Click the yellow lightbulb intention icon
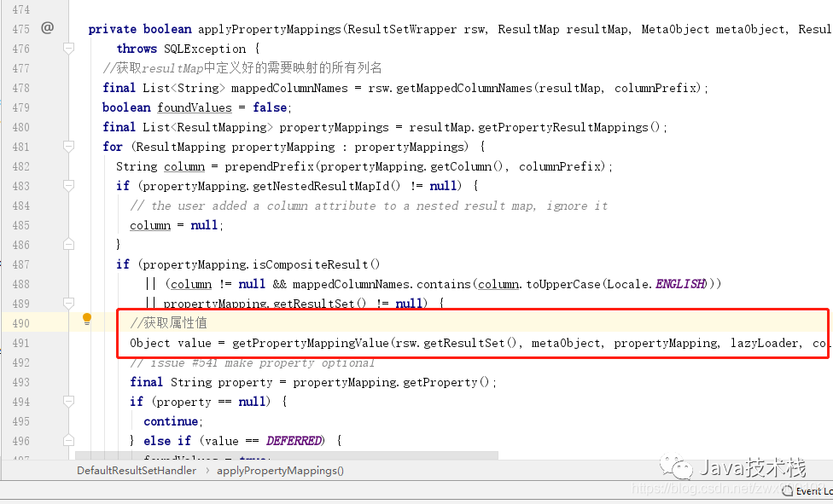This screenshot has height=504, width=833. pos(87,319)
